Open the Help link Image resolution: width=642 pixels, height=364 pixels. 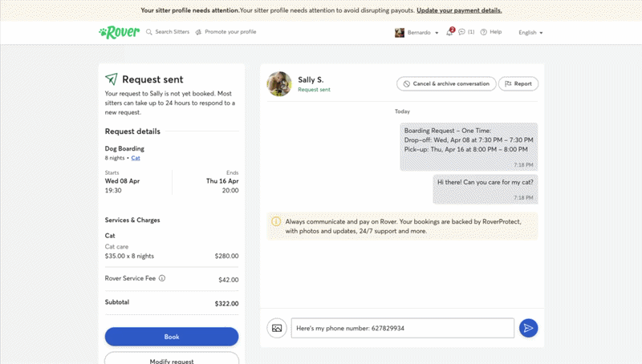(495, 32)
